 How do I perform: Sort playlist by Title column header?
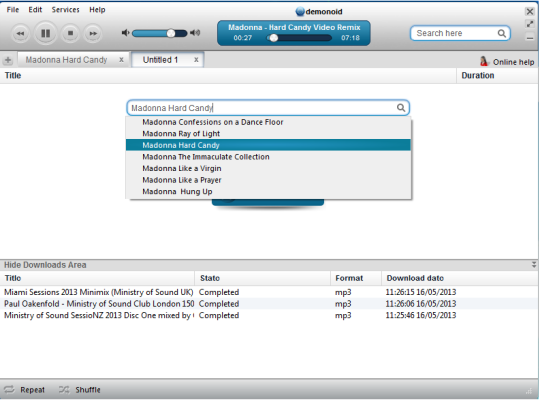228,75
